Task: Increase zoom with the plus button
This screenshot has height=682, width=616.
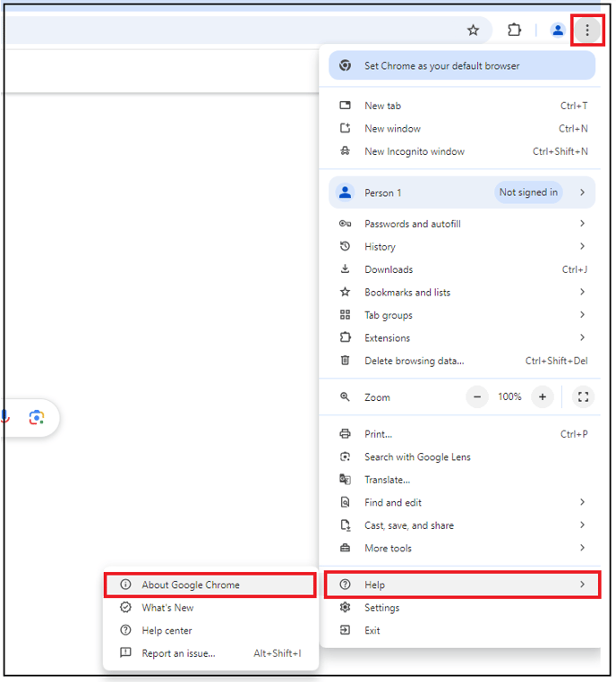Action: pos(542,396)
